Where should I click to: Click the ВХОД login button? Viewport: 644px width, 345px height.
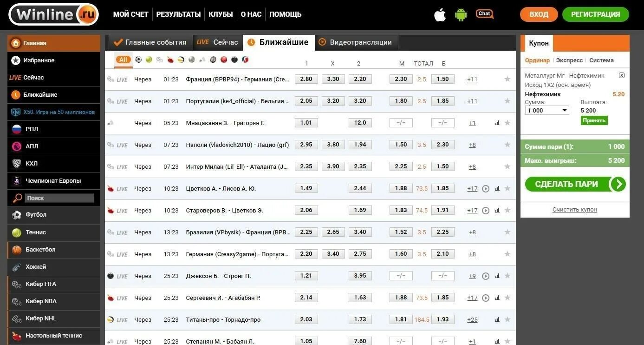[x=539, y=14]
